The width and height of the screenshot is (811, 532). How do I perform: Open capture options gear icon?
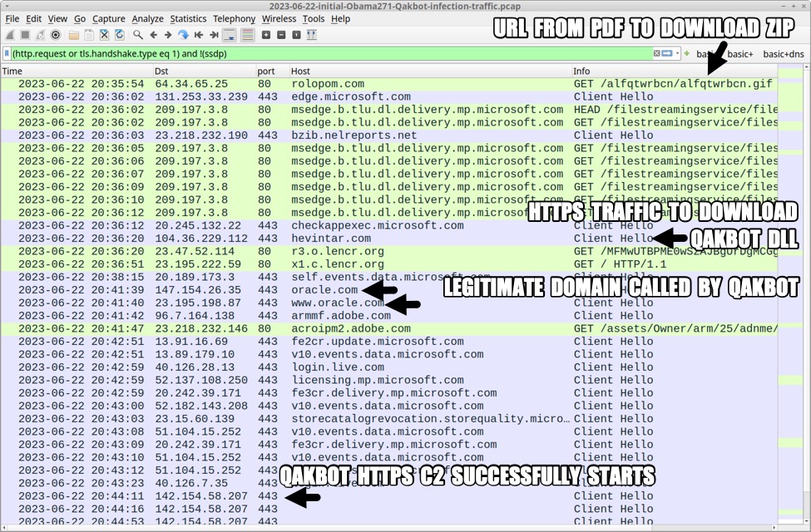tap(56, 35)
